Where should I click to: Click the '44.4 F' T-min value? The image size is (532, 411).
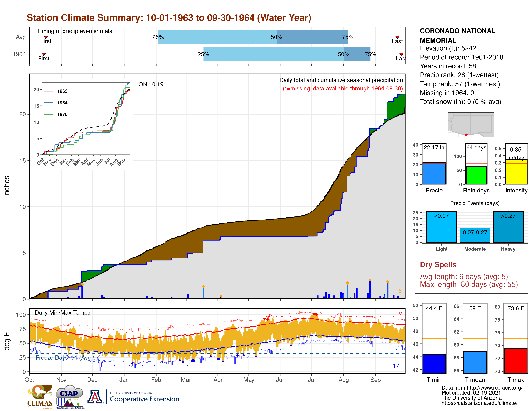(x=434, y=308)
